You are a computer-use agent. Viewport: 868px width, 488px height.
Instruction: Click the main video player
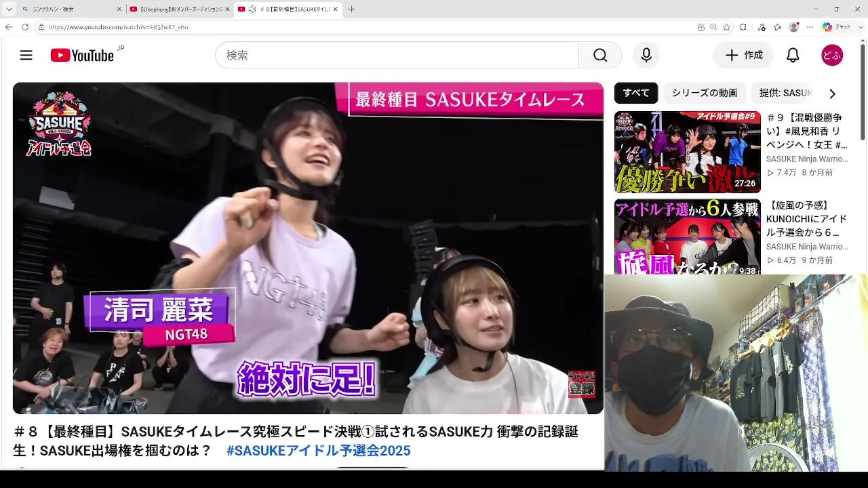[308, 248]
